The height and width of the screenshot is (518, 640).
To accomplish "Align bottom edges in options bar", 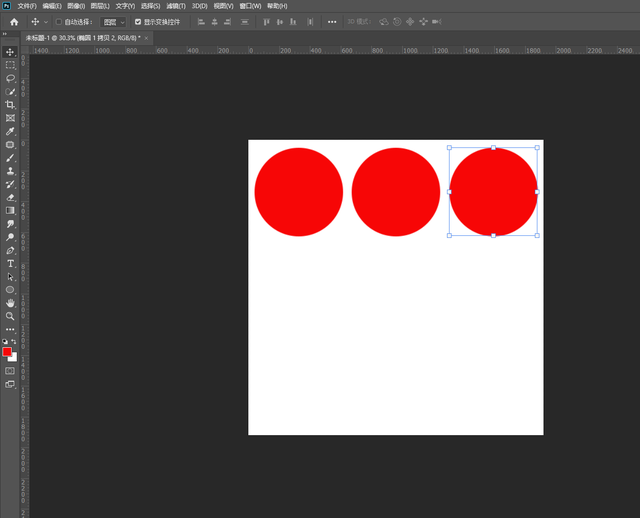I will [x=293, y=22].
